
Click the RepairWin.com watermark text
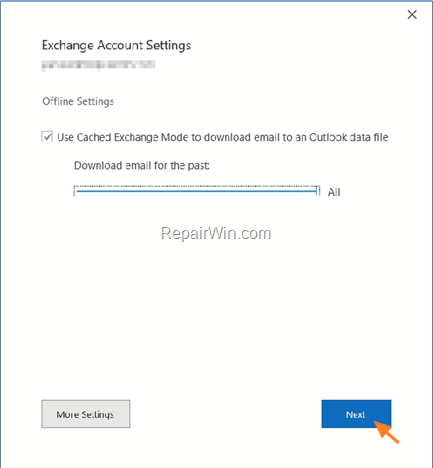click(x=216, y=234)
